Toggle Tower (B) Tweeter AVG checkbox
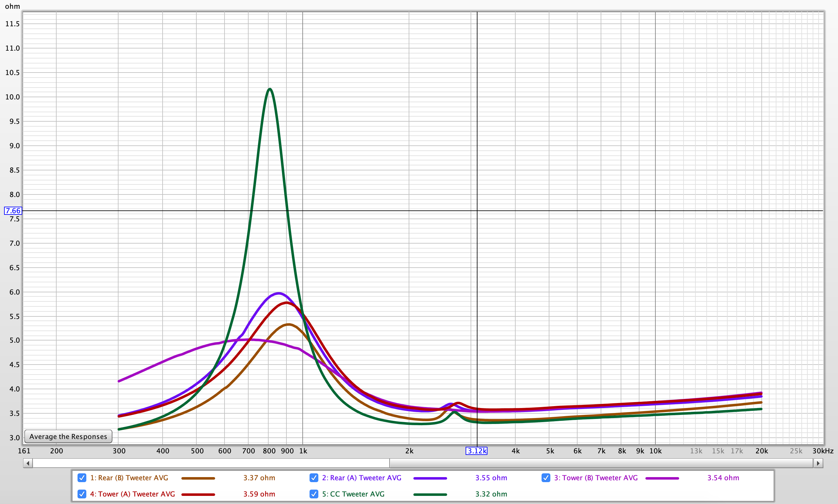The image size is (838, 504). click(x=546, y=478)
